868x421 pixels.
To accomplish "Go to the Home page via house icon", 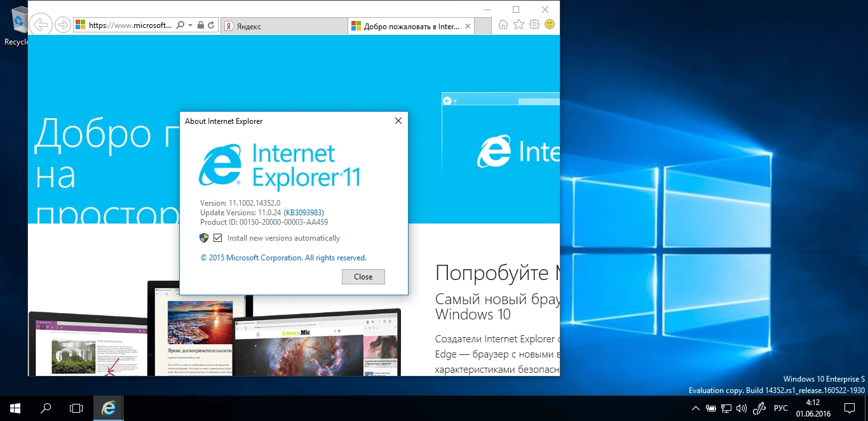I will [503, 25].
